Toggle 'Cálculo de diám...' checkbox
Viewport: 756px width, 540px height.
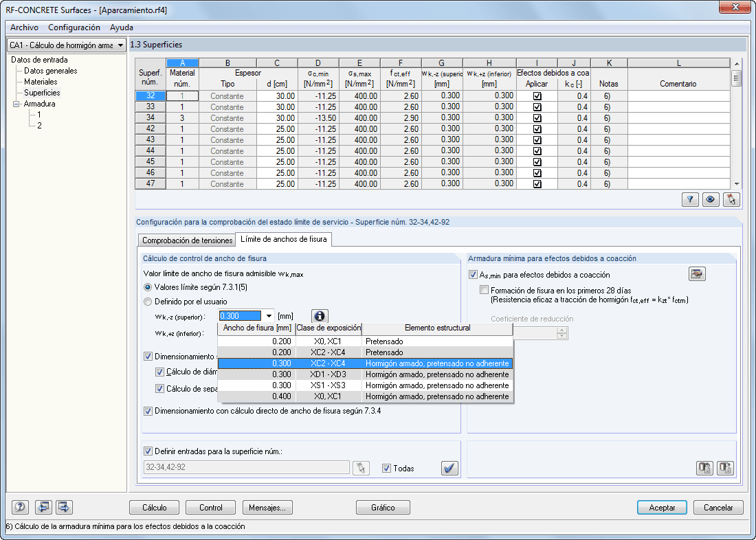coord(159,372)
